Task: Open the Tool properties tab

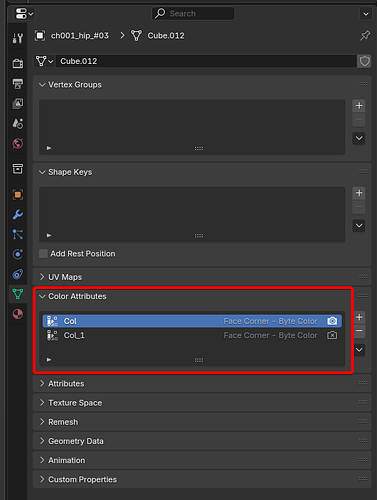Action: (x=18, y=38)
